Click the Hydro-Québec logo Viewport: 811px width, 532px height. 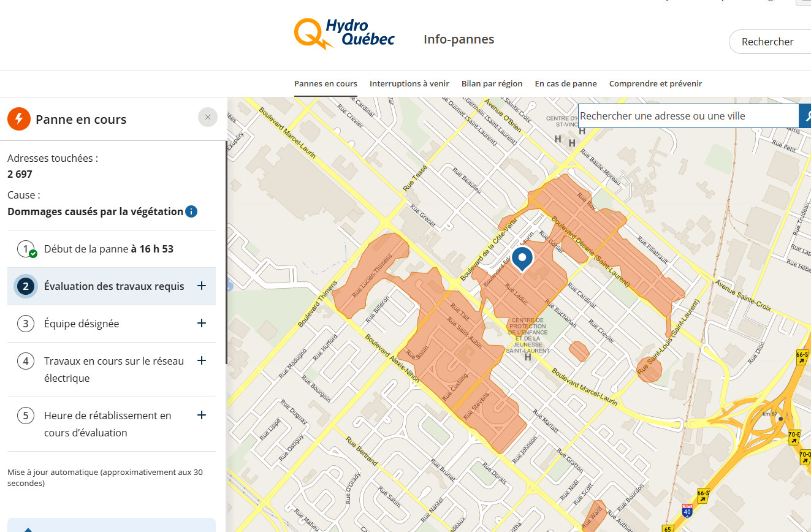[x=344, y=34]
